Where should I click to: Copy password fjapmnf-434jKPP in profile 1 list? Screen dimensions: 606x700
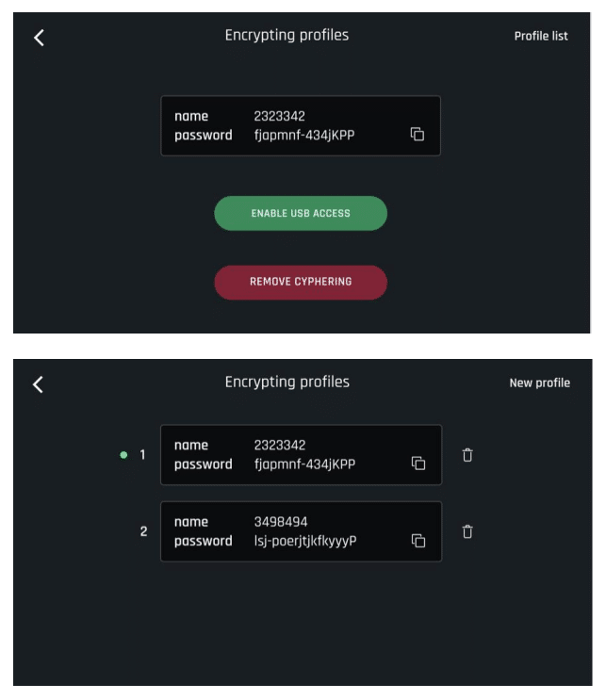pos(418,464)
